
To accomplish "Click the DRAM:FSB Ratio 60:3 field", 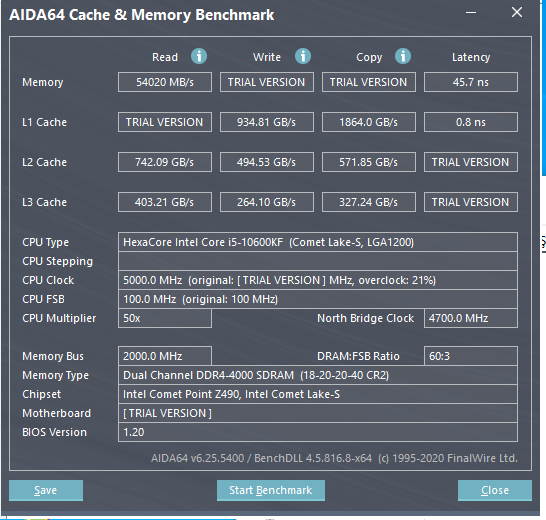I will pos(471,356).
